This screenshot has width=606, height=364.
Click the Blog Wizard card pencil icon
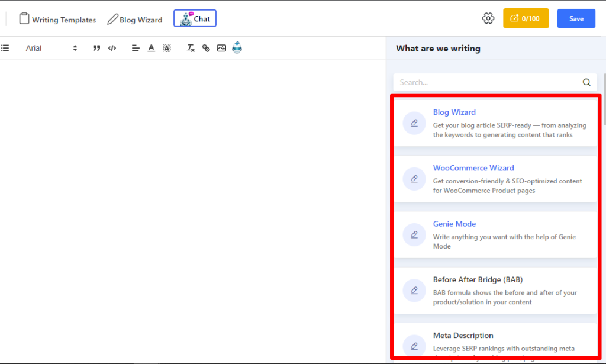[x=414, y=123]
